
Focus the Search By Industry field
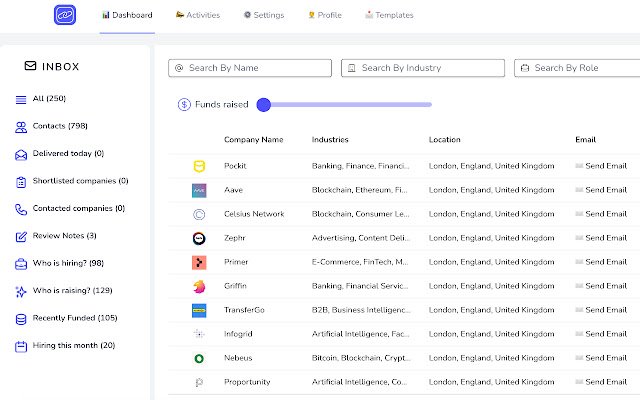click(423, 68)
